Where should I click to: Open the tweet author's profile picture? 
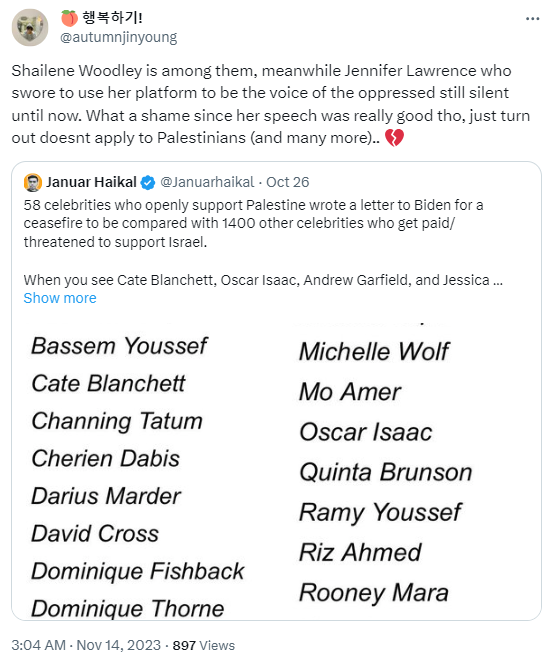click(30, 27)
